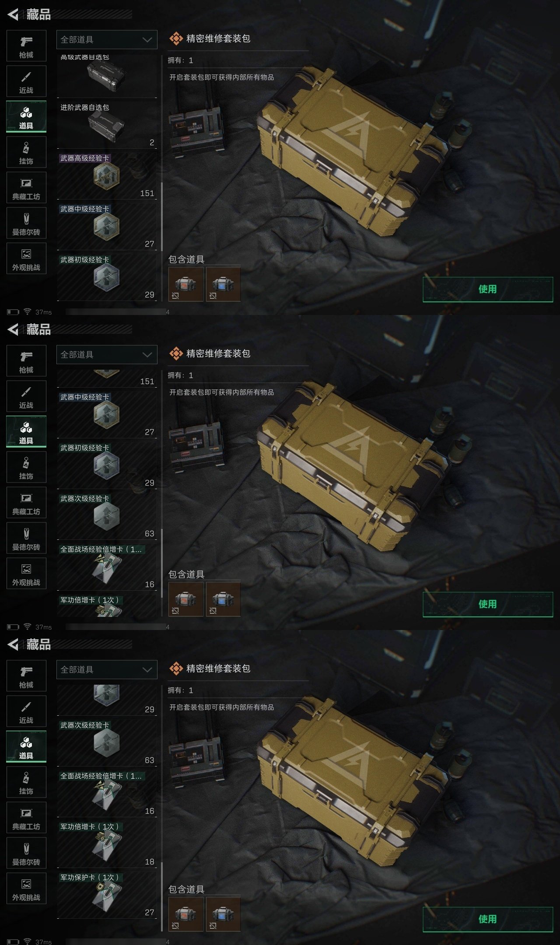Click 使用 button in topmost screenshot
The width and height of the screenshot is (560, 945).
tap(488, 289)
